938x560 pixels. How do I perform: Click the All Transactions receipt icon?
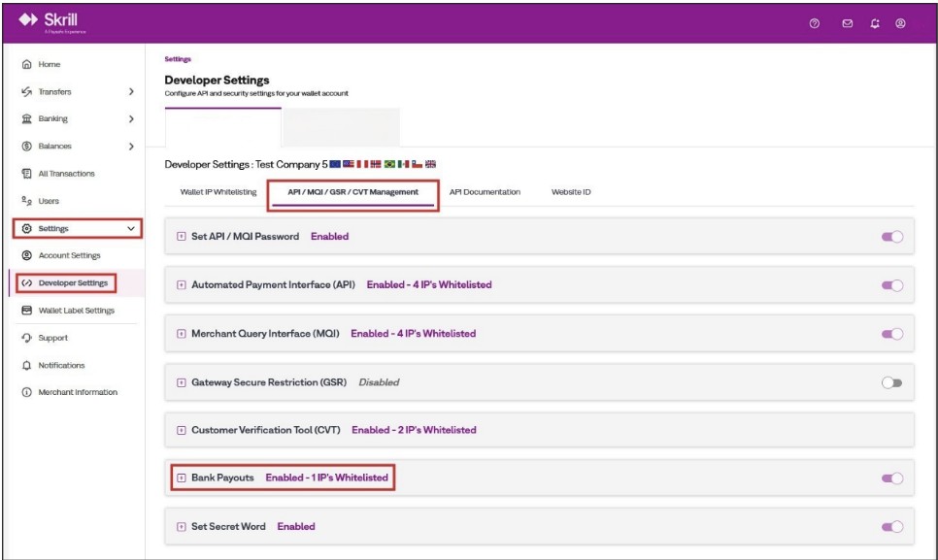click(27, 174)
